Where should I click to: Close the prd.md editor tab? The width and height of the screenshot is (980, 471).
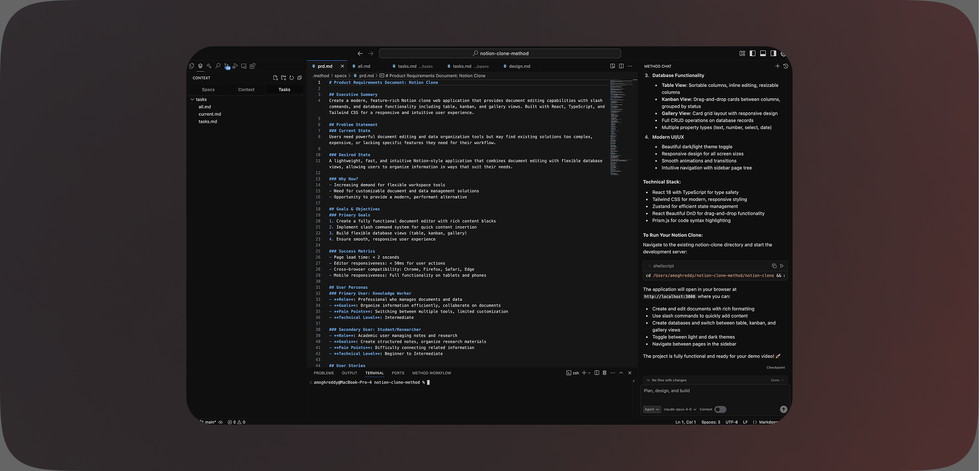342,66
